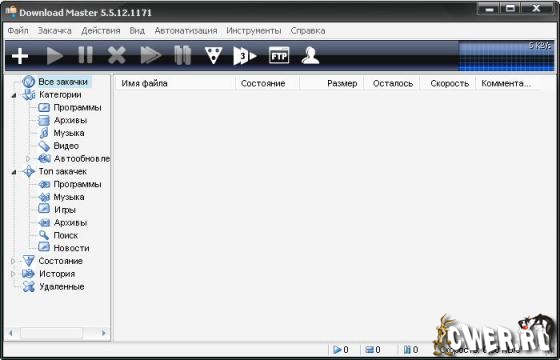Viewport: 560px width, 360px height.
Task: Select Удаленные in the sidebar tree
Action: (x=62, y=287)
